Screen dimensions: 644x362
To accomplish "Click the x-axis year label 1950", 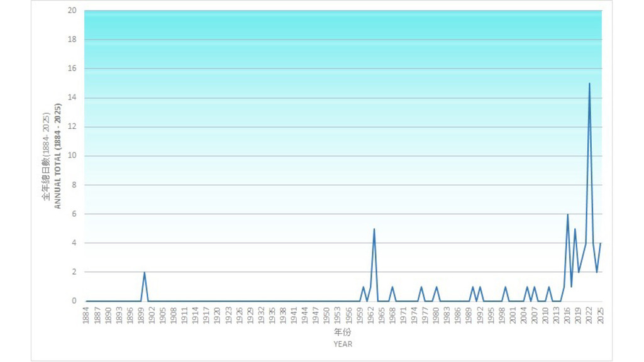I will pyautogui.click(x=327, y=314).
